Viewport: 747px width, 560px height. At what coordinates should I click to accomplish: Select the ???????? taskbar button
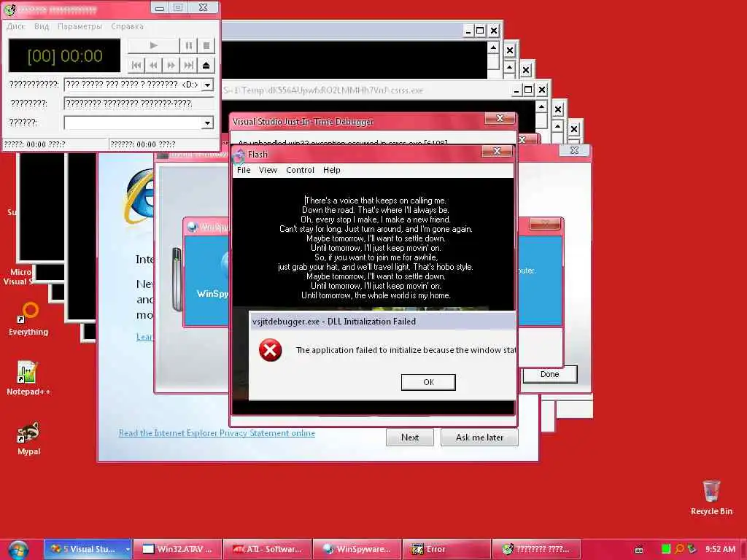click(536, 549)
